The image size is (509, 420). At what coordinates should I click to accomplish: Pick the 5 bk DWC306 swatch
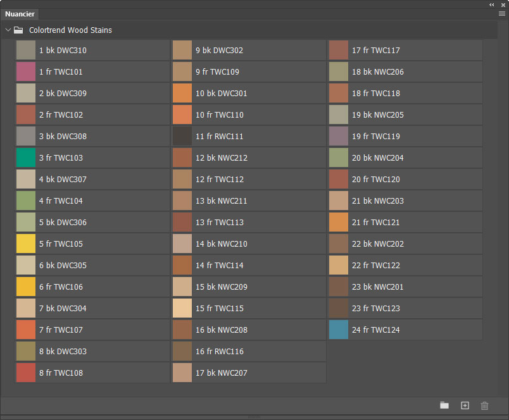tap(26, 222)
